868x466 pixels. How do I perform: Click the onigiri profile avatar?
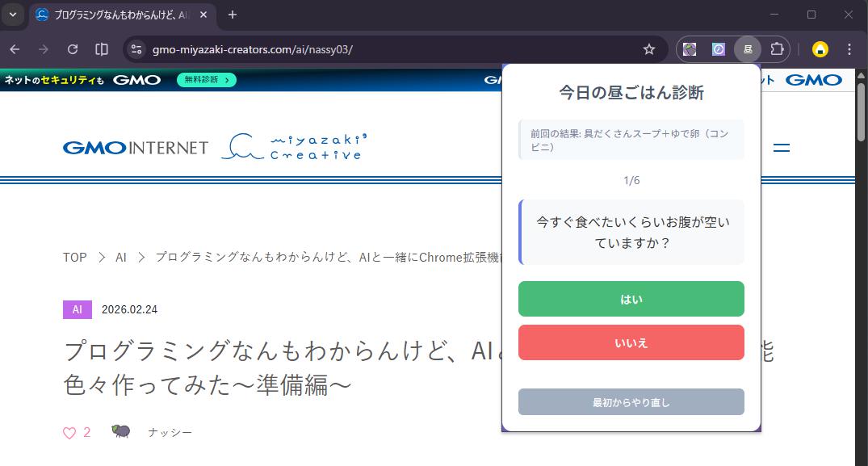pyautogui.click(x=820, y=49)
